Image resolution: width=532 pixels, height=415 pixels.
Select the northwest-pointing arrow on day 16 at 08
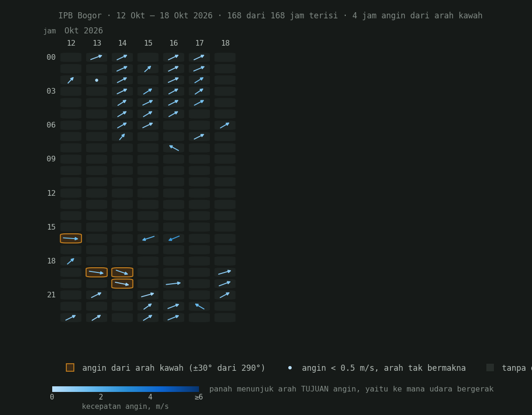point(174,148)
